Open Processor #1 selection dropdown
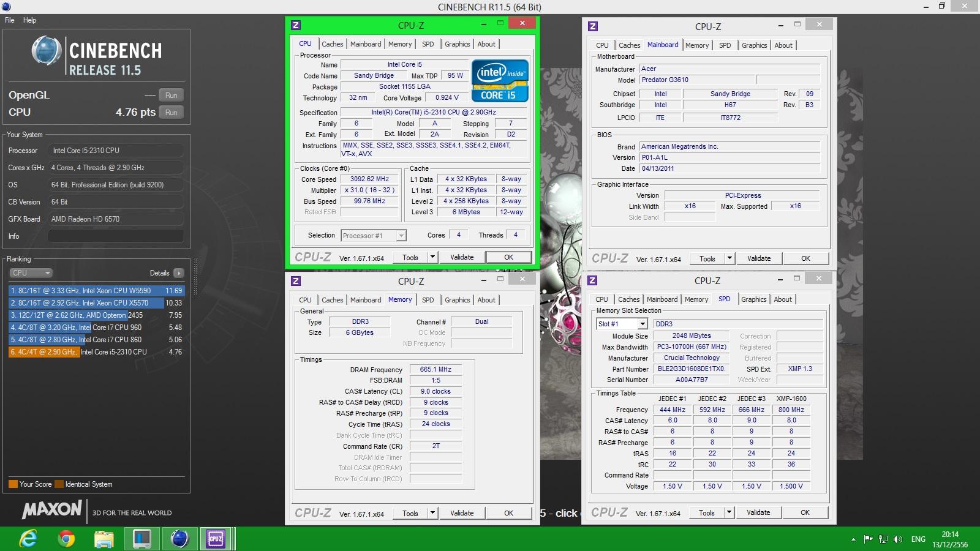The image size is (980, 551). (x=401, y=236)
